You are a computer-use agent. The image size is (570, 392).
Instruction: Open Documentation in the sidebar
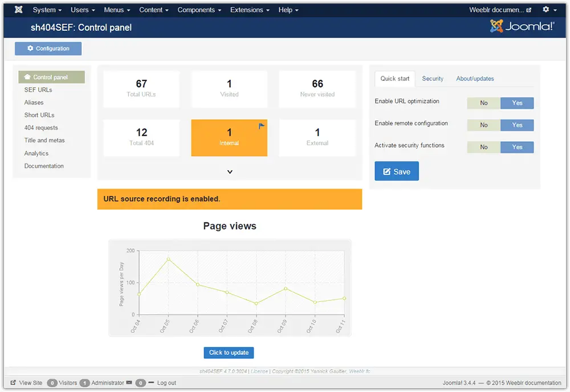[x=44, y=166]
